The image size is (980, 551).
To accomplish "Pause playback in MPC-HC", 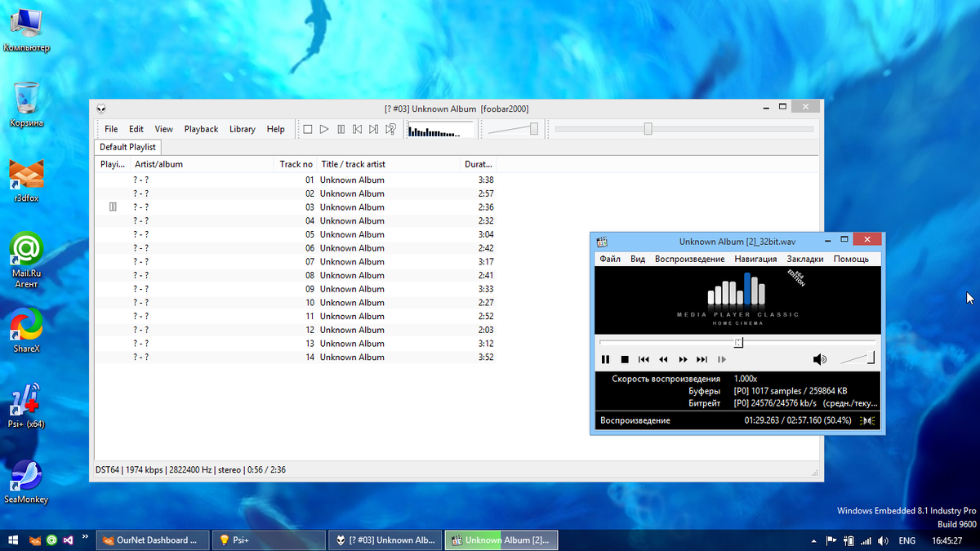I will pos(605,359).
